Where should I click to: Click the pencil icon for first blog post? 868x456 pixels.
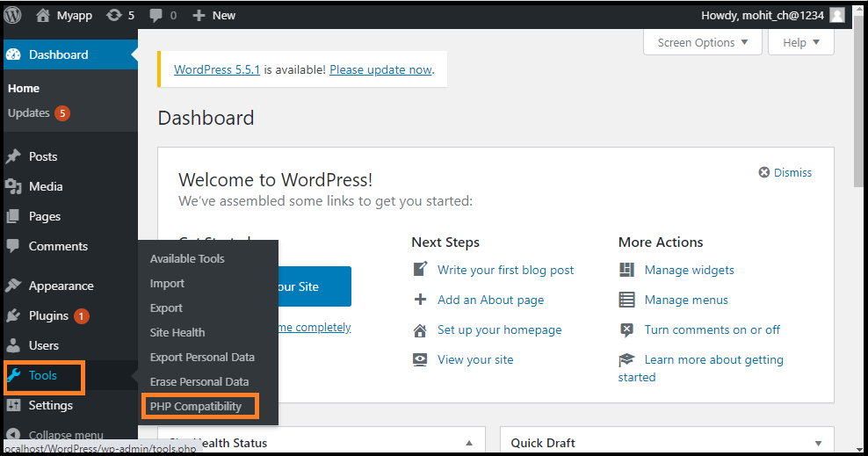420,270
